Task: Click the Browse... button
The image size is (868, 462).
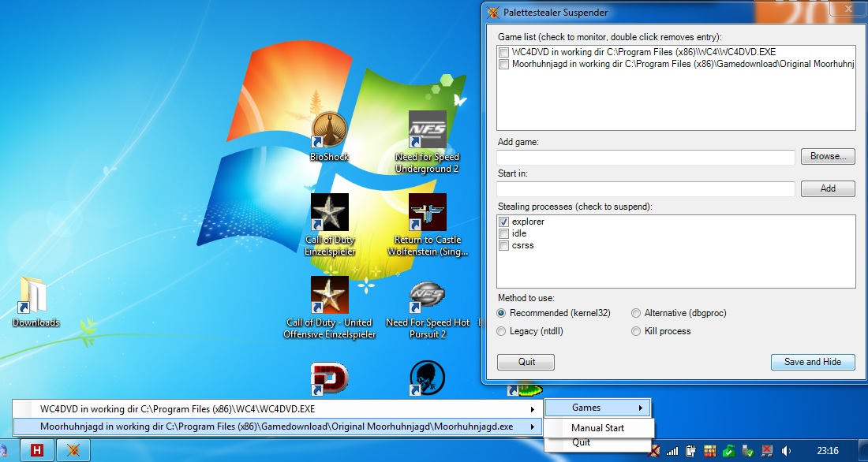Action: (828, 157)
